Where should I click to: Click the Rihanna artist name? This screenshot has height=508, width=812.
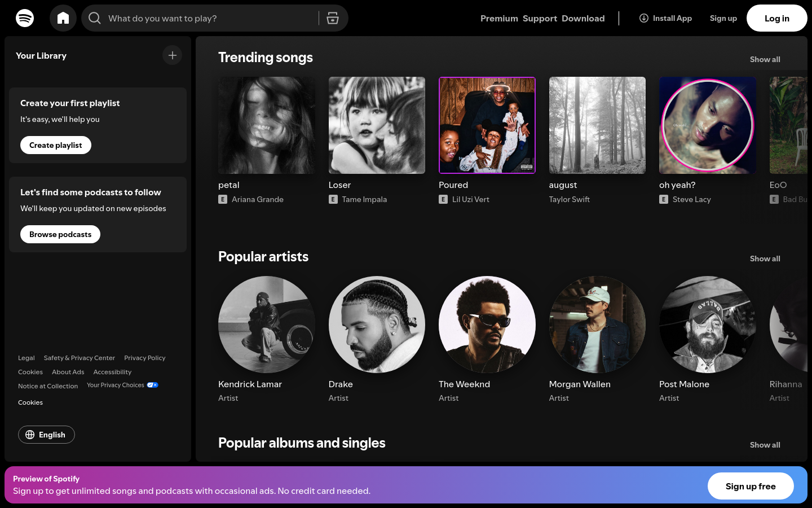click(x=785, y=384)
